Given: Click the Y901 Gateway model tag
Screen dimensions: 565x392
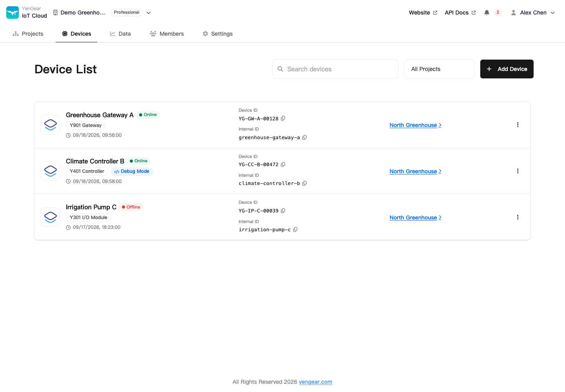Looking at the screenshot, I should tap(86, 125).
